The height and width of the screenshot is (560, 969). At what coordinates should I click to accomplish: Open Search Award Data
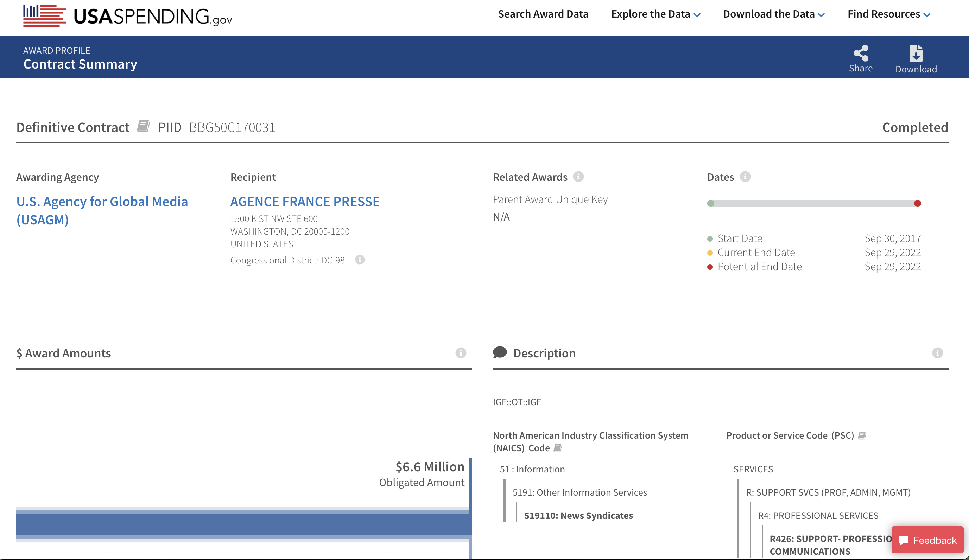543,14
